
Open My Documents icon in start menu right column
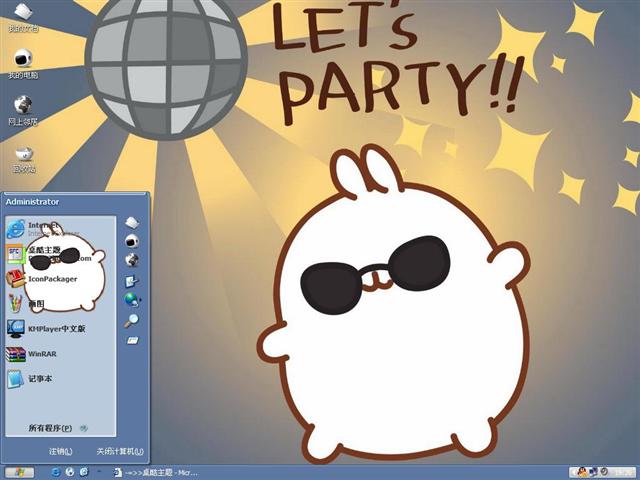[x=132, y=222]
